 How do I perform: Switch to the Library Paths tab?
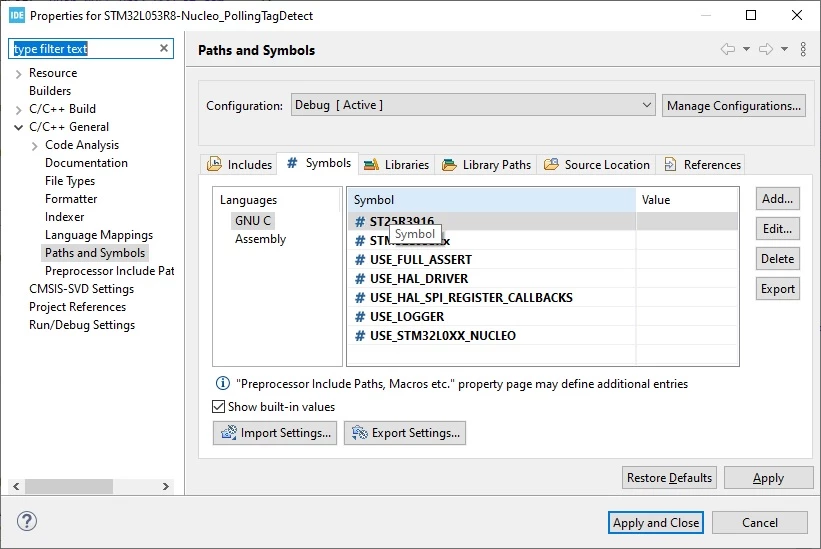click(486, 165)
